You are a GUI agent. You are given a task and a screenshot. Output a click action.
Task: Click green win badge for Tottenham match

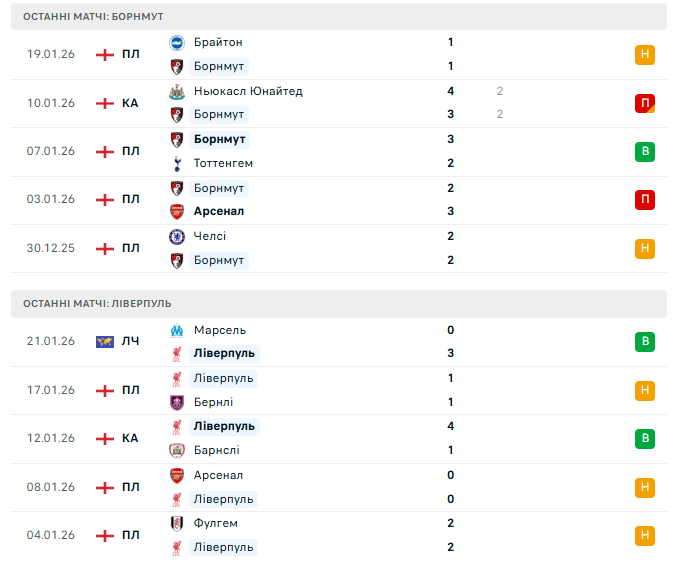click(x=645, y=152)
